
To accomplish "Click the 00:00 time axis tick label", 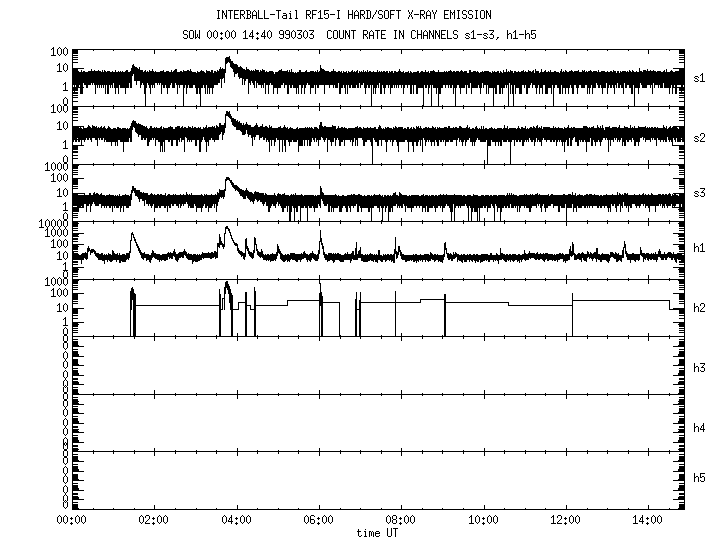I will click(x=70, y=521).
